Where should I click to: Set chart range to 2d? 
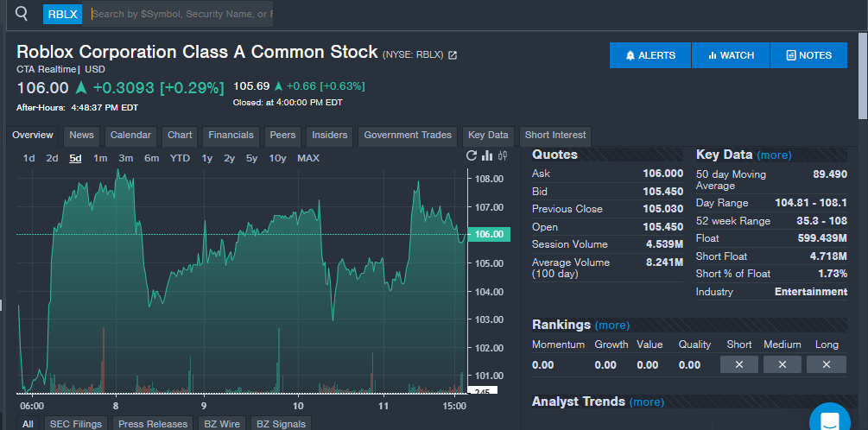(x=52, y=158)
